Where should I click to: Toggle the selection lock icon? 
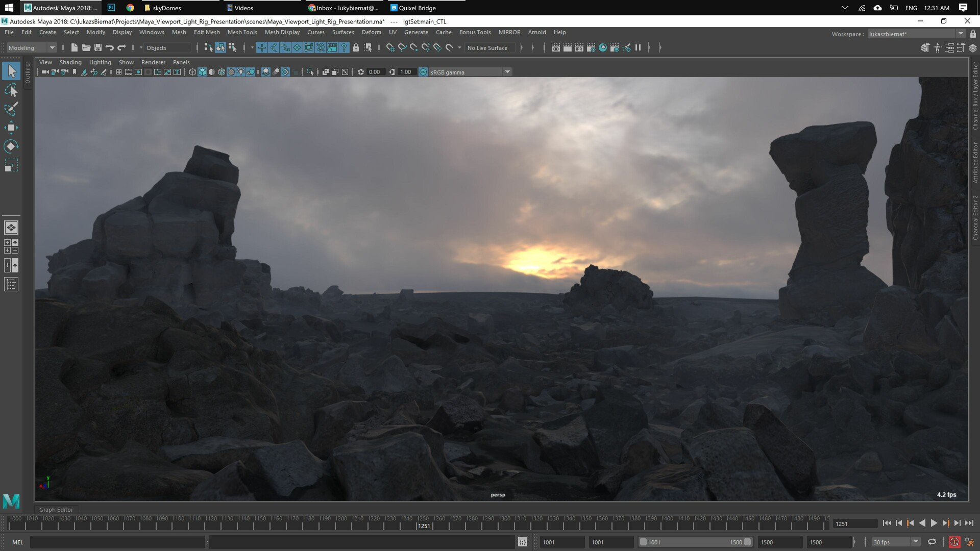(356, 47)
